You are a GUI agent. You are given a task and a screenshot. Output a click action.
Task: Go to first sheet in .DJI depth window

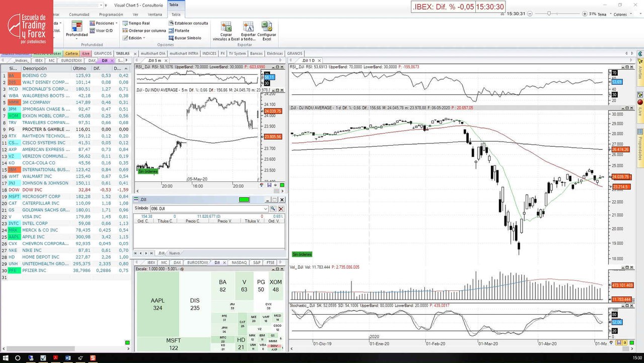pos(136,253)
